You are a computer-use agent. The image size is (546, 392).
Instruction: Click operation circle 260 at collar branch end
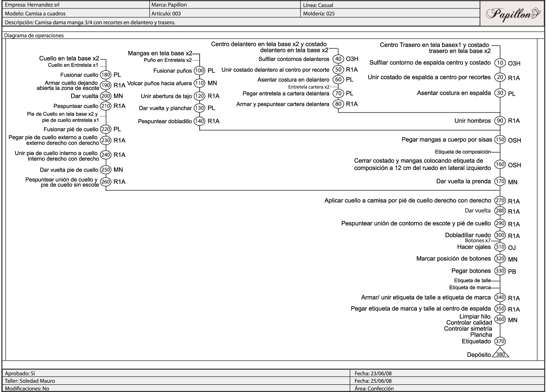106,182
